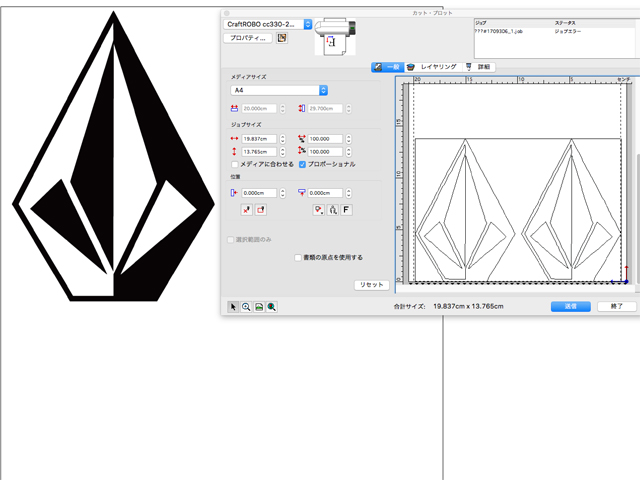The width and height of the screenshot is (640, 480).
Task: Click the rotate figure icon
Action: (x=333, y=210)
